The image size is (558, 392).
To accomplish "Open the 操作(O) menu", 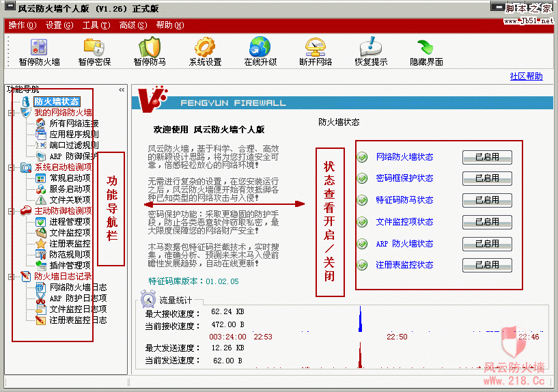I will [23, 25].
